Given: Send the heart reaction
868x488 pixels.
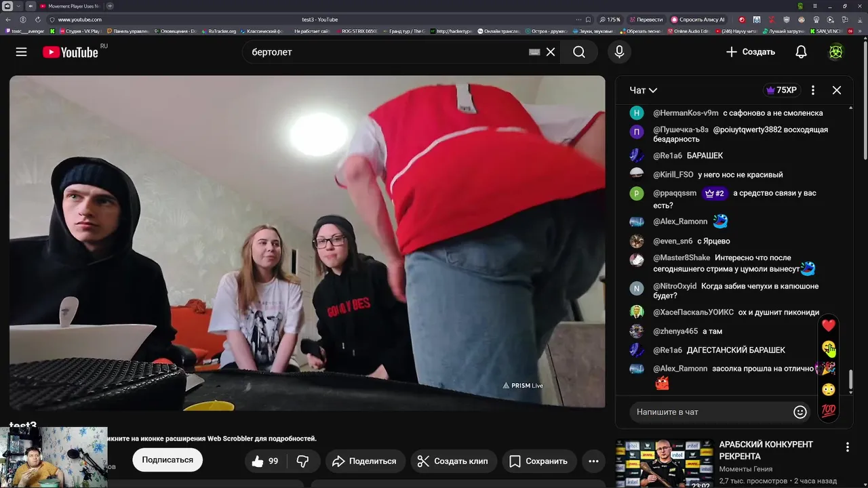Looking at the screenshot, I should pos(829,326).
